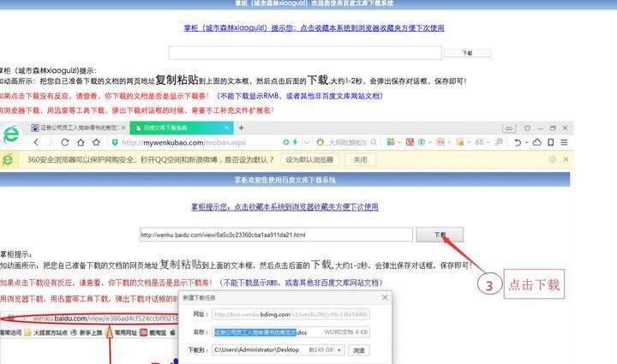This screenshot has width=617, height=364.
Task: Select the green 百度文库下载系统 tab
Action: click(180, 128)
